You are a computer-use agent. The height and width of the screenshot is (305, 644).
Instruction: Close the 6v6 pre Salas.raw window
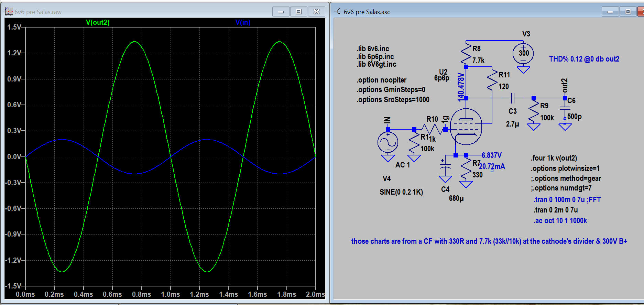click(x=316, y=12)
